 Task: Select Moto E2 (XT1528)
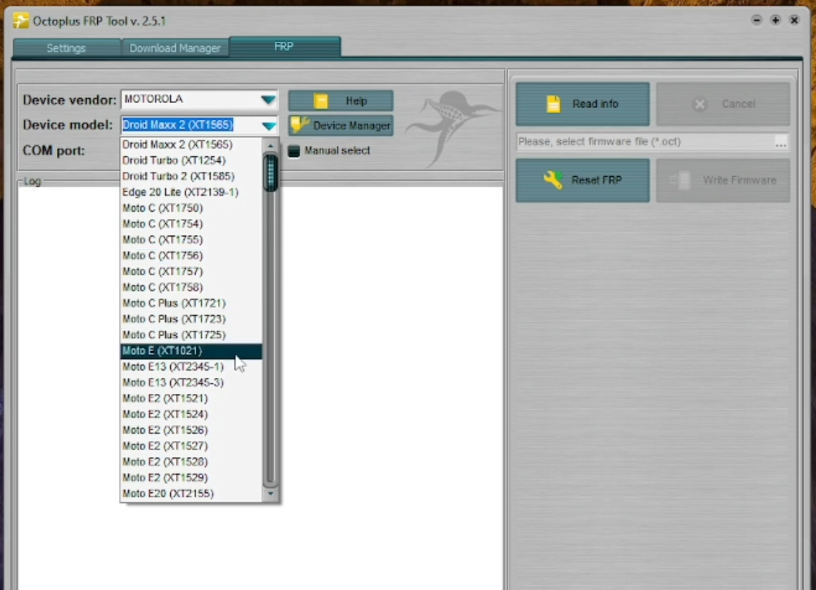pos(191,462)
